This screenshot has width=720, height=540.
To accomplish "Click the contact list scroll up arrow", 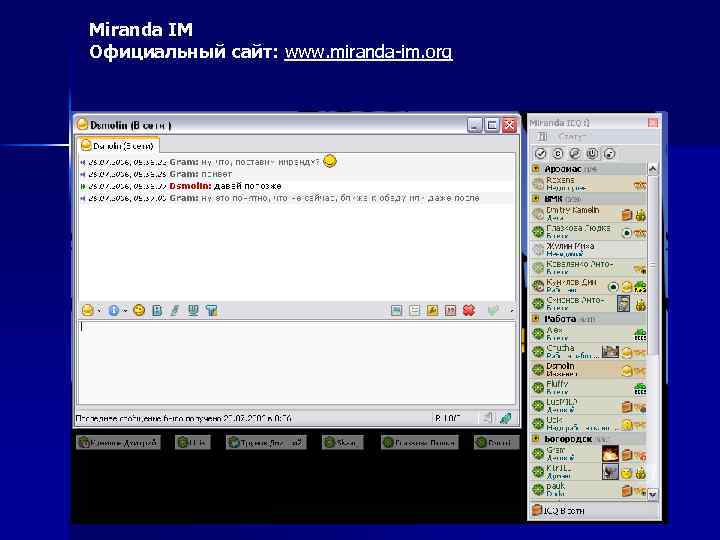I will 652,169.
